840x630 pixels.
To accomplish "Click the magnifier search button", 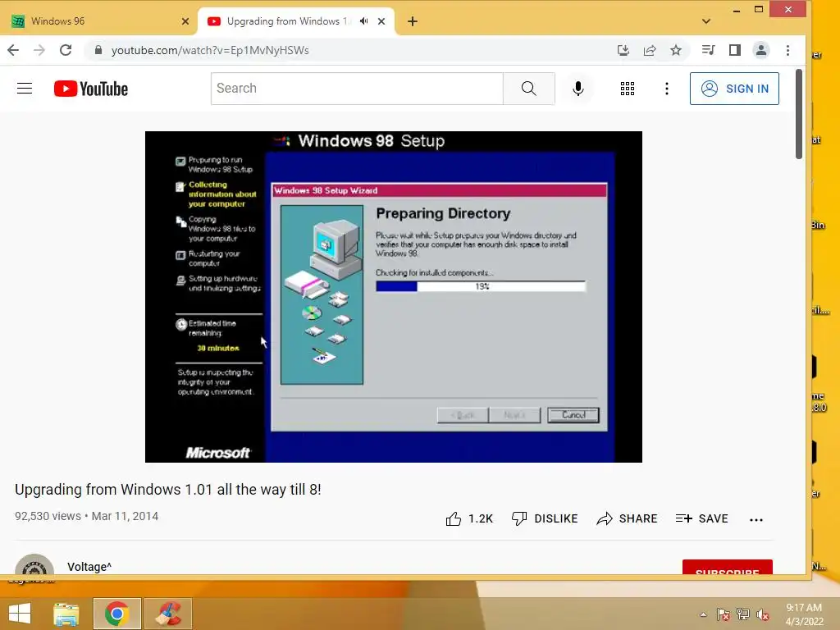I will point(529,89).
